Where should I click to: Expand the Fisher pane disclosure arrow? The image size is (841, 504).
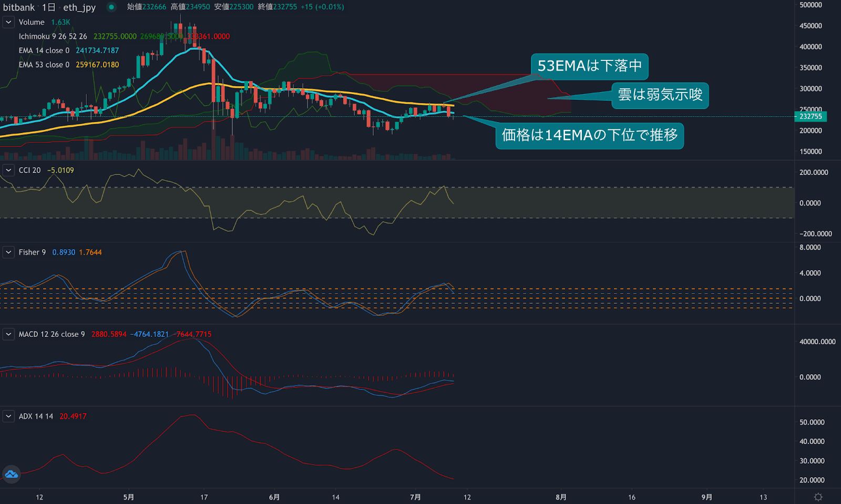click(x=8, y=252)
